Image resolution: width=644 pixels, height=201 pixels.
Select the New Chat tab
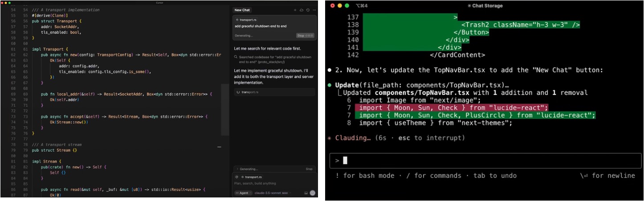click(242, 10)
